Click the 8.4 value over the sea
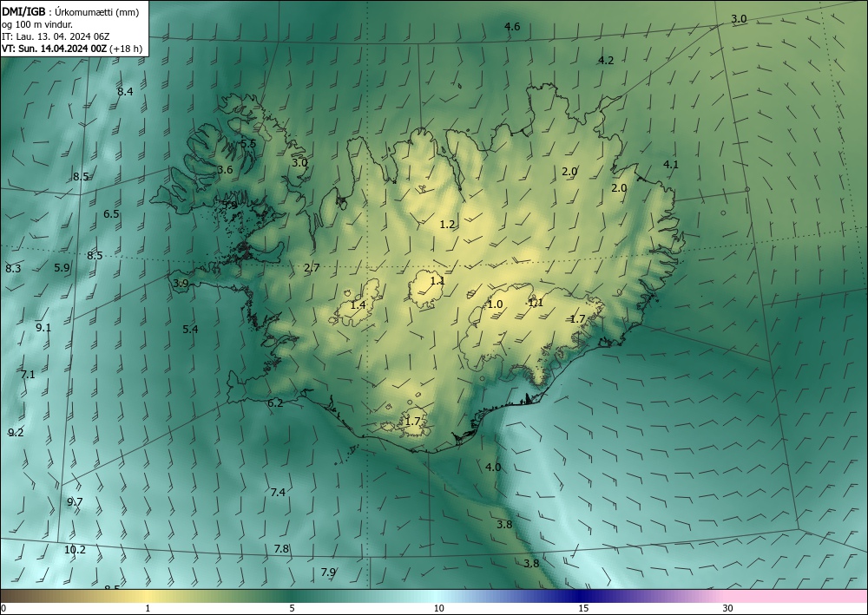The width and height of the screenshot is (868, 615). 125,91
